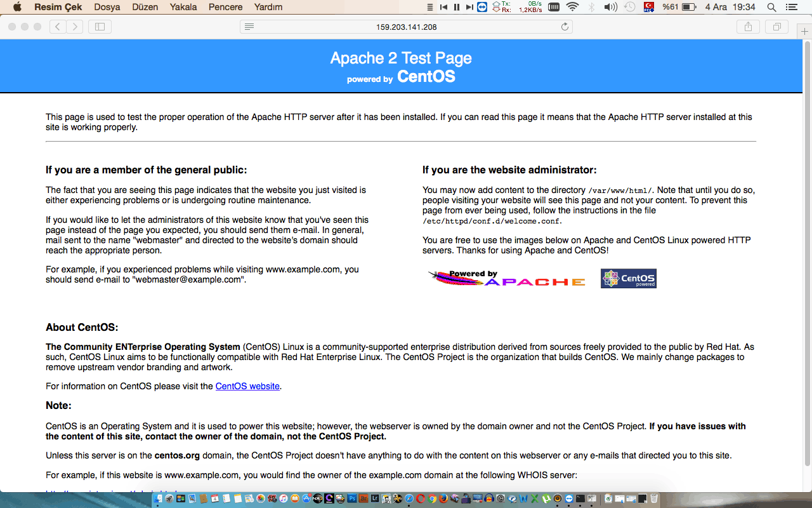Viewport: 812px width, 508px height.
Task: Open the Düzen menu
Action: (145, 7)
